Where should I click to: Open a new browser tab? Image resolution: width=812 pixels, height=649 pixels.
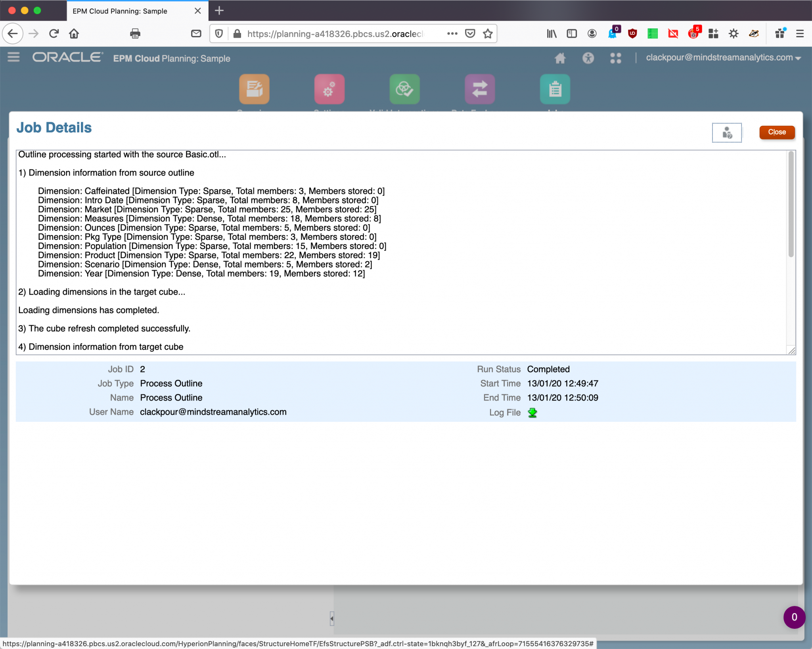(x=219, y=11)
